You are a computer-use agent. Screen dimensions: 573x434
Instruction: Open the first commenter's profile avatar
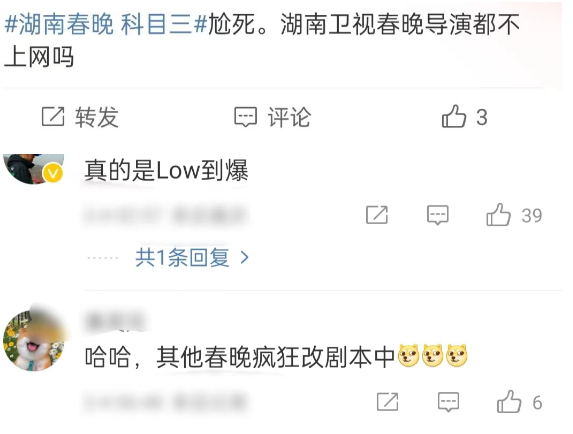click(34, 169)
